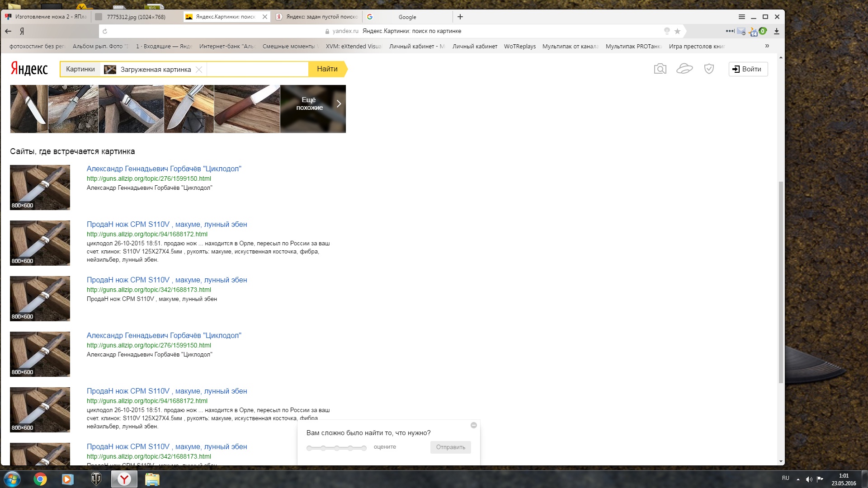The image size is (868, 488).
Task: Click the family filter shield icon
Action: [709, 69]
